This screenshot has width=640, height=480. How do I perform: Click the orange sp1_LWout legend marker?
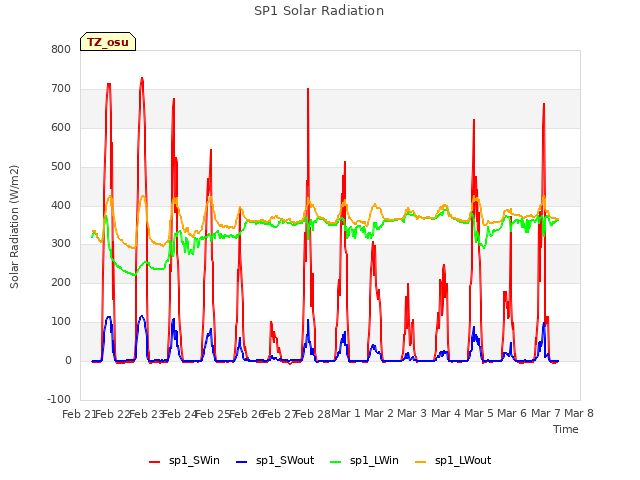click(x=421, y=462)
